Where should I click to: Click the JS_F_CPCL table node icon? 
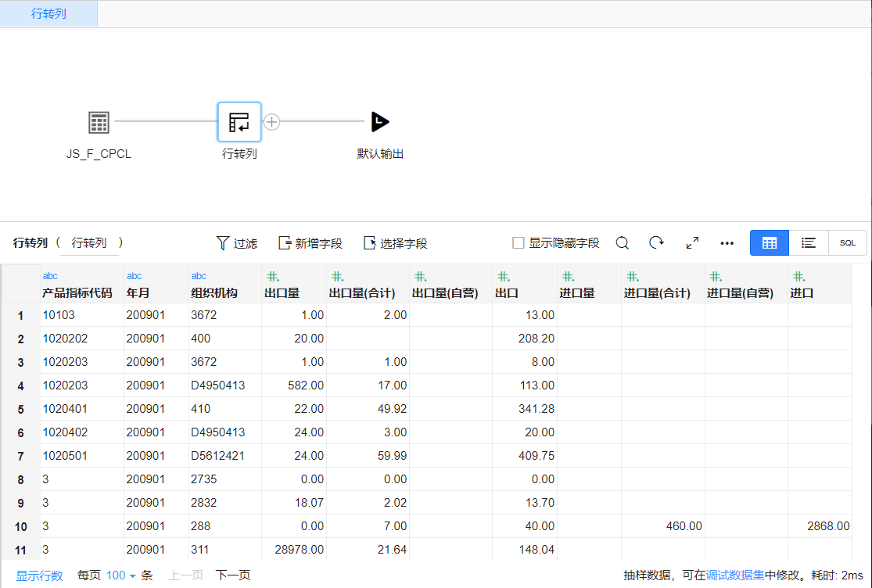pos(99,123)
